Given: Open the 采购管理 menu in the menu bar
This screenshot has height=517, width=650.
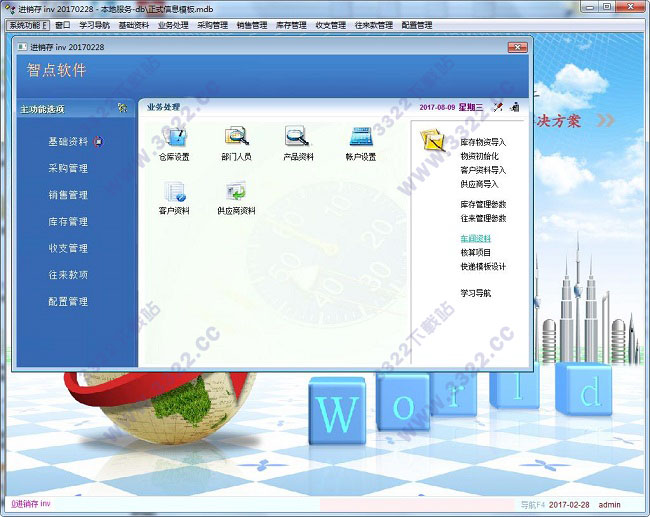Looking at the screenshot, I should pos(212,25).
